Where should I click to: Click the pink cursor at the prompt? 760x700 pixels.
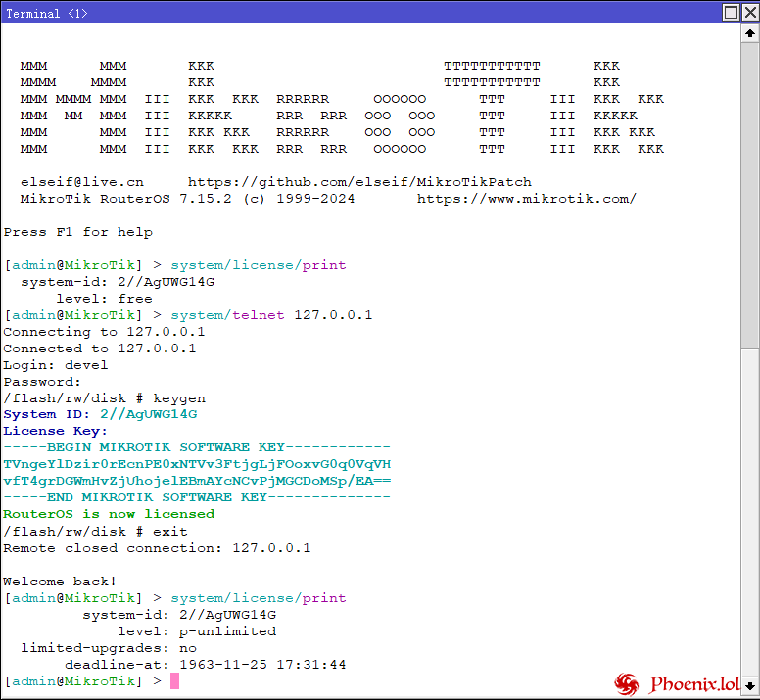pos(174,681)
